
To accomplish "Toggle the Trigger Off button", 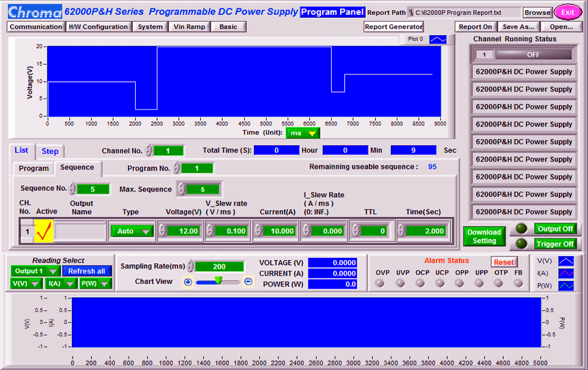I will (x=555, y=244).
